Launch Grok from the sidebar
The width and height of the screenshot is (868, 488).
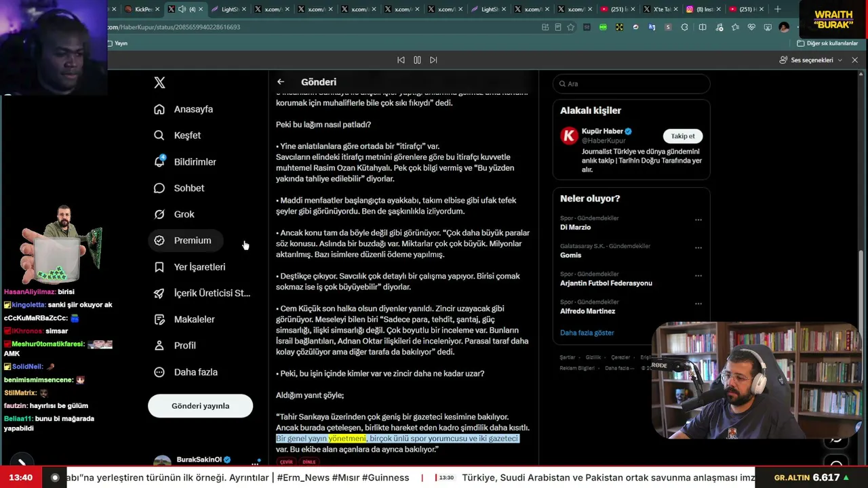[x=174, y=214]
